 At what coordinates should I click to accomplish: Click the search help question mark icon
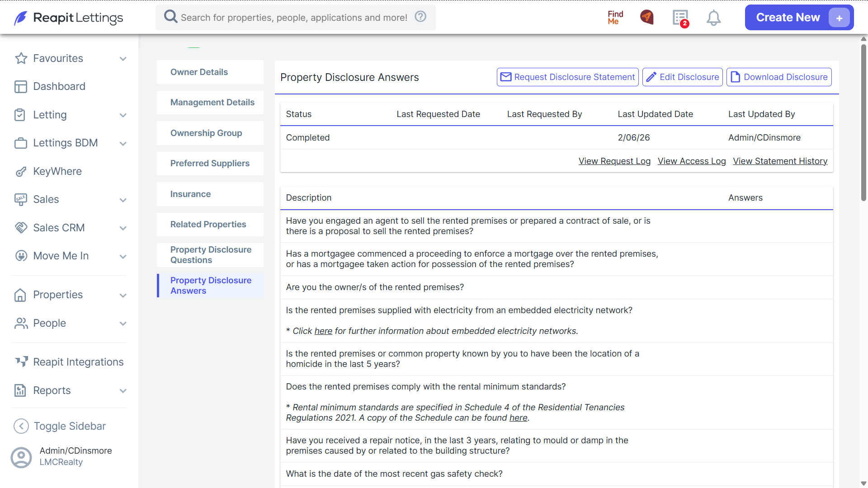tap(420, 17)
